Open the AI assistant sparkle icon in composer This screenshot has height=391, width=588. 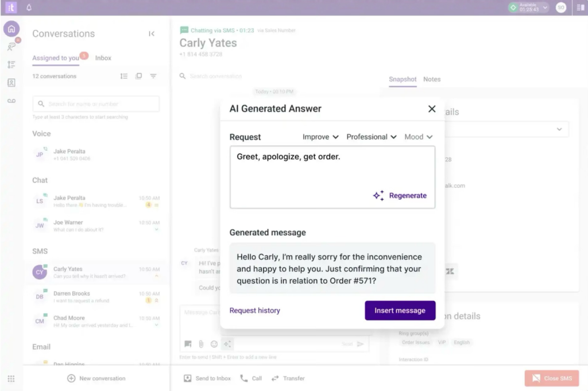(x=227, y=343)
